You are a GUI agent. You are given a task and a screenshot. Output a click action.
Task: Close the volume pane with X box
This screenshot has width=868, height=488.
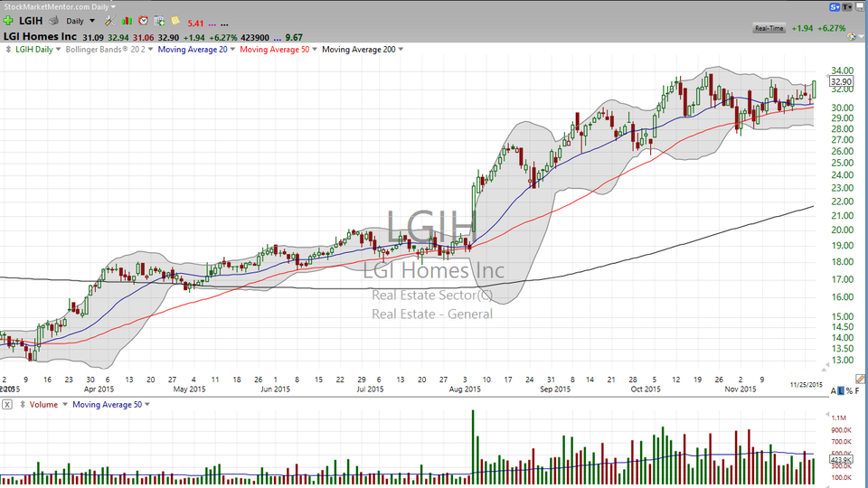tap(6, 405)
